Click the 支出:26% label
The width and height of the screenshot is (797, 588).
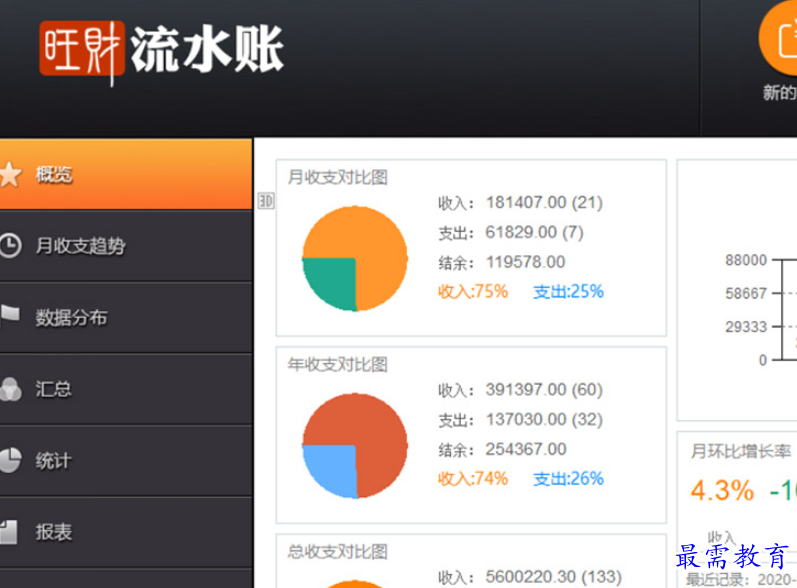point(568,479)
